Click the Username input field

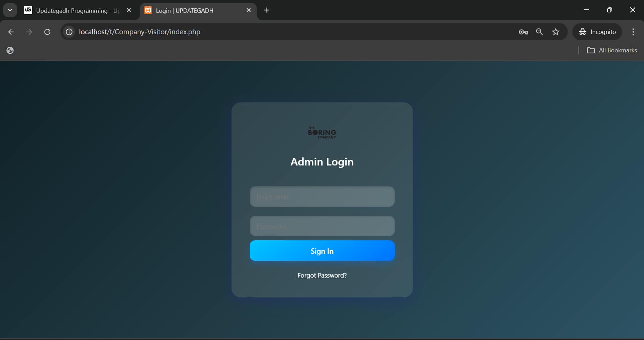click(x=322, y=197)
